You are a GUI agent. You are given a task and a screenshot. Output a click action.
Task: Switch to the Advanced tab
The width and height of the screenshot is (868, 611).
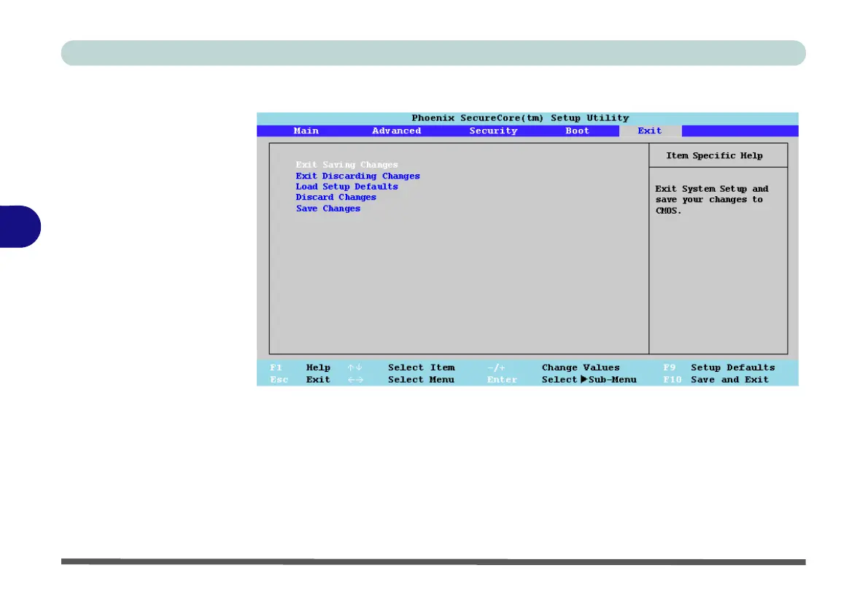[396, 131]
